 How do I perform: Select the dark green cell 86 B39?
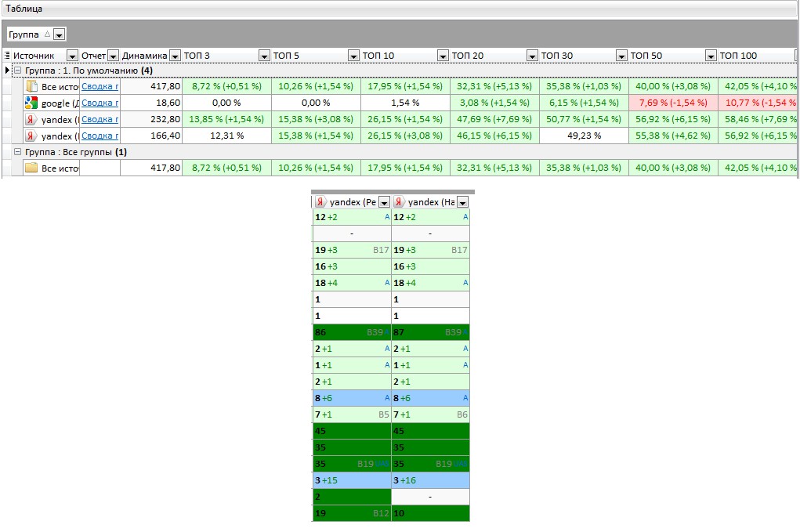pos(352,332)
